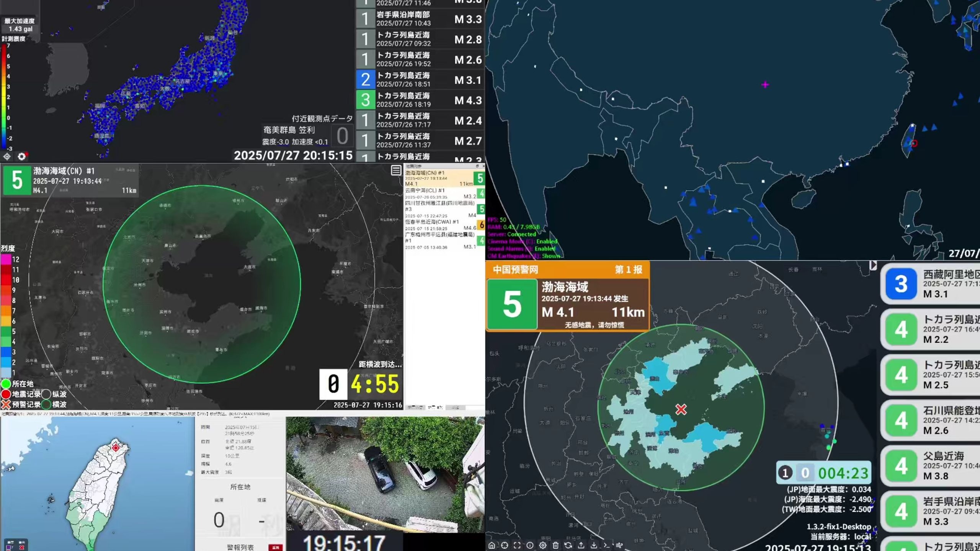Click the download icon in bottom toolbar
The image size is (980, 551).
pos(594,545)
